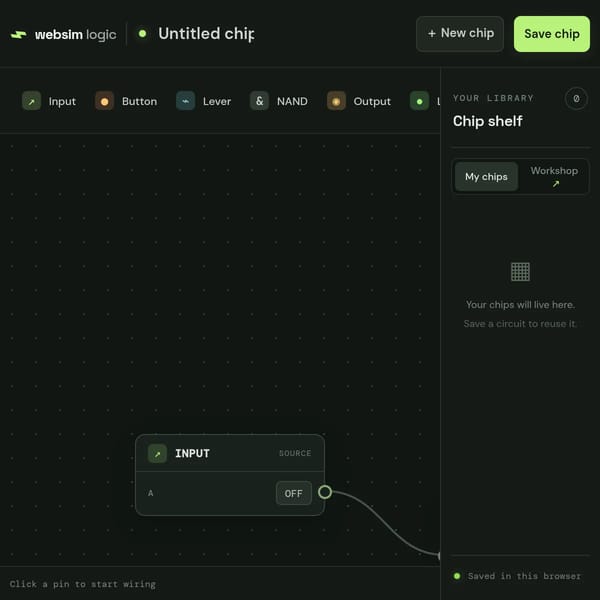Screen dimensions: 600x600
Task: Add an Input from the palette label
Action: [62, 101]
